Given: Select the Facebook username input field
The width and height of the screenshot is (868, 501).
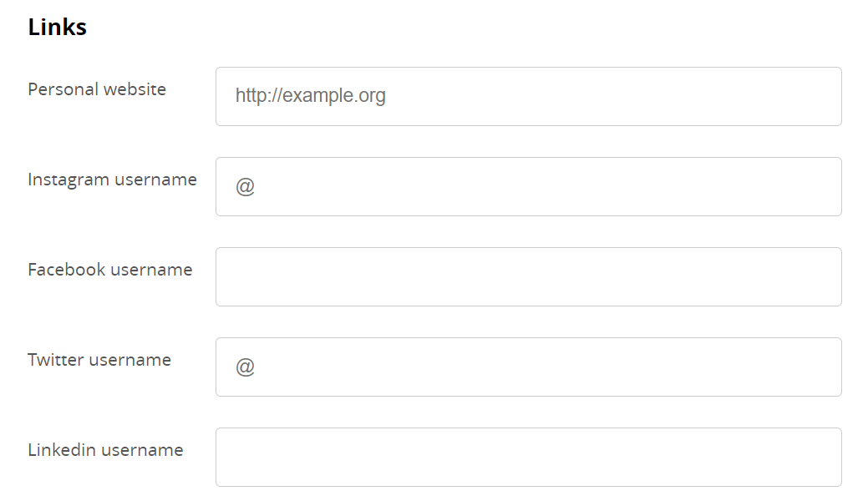Looking at the screenshot, I should pos(528,276).
